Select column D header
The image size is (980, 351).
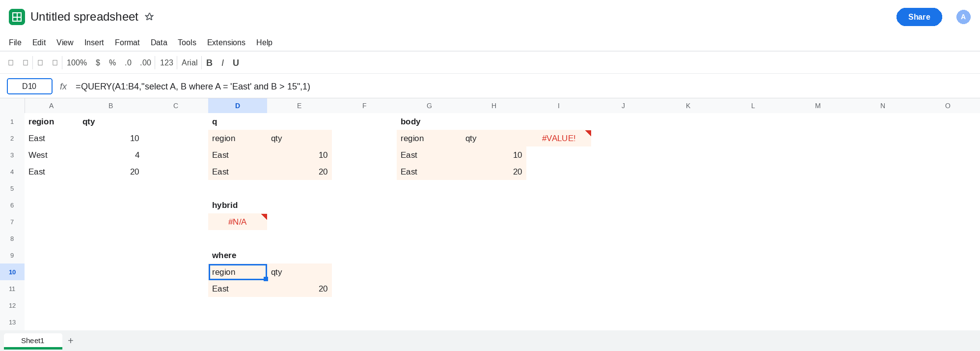pyautogui.click(x=238, y=106)
